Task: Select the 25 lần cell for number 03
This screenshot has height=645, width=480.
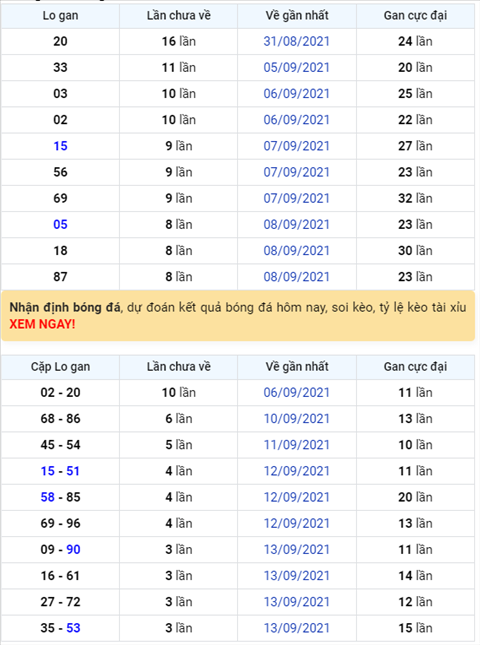Action: tap(415, 94)
